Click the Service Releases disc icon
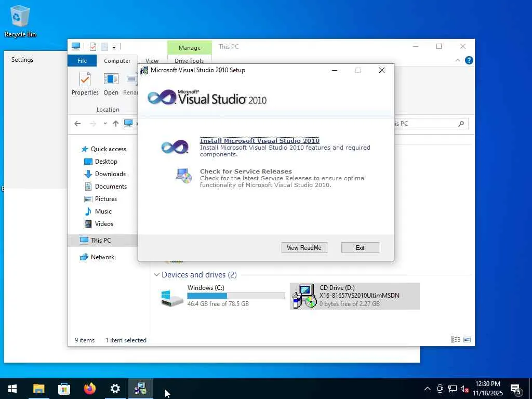 (183, 176)
